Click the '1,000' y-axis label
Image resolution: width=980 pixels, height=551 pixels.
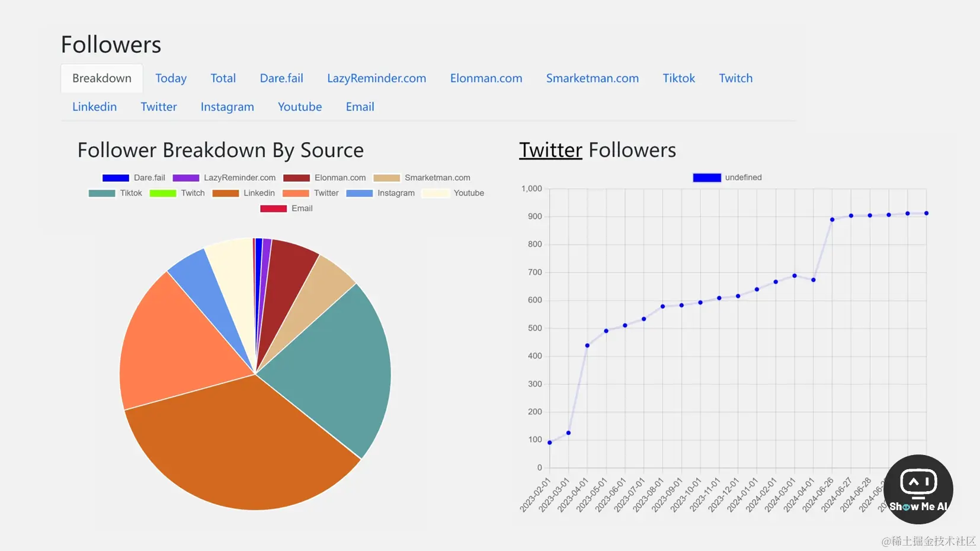(x=531, y=188)
